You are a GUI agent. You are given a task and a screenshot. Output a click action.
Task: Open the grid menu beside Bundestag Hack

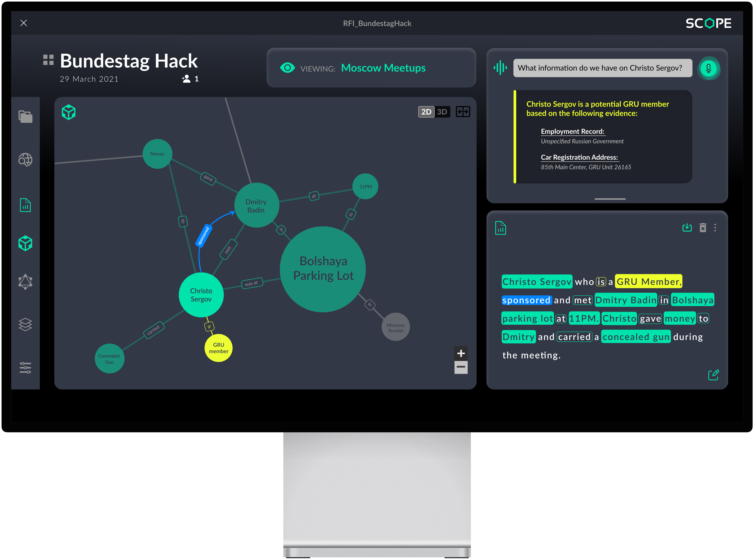click(49, 60)
